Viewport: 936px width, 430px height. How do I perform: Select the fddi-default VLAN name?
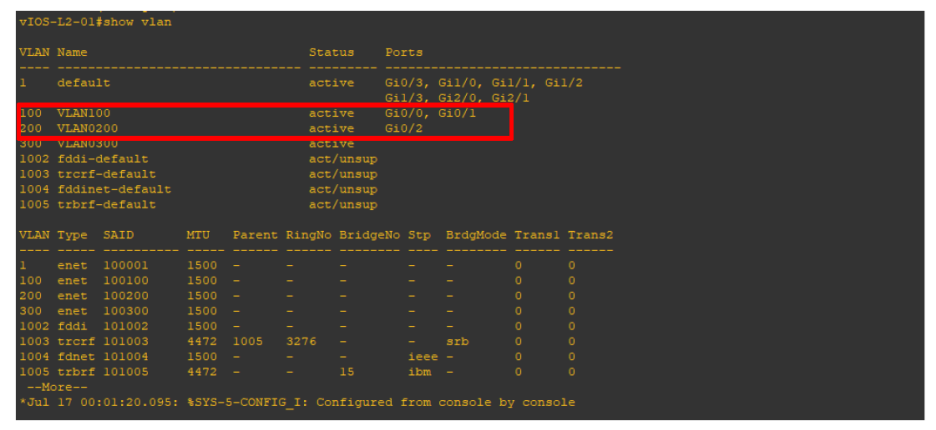[x=103, y=159]
